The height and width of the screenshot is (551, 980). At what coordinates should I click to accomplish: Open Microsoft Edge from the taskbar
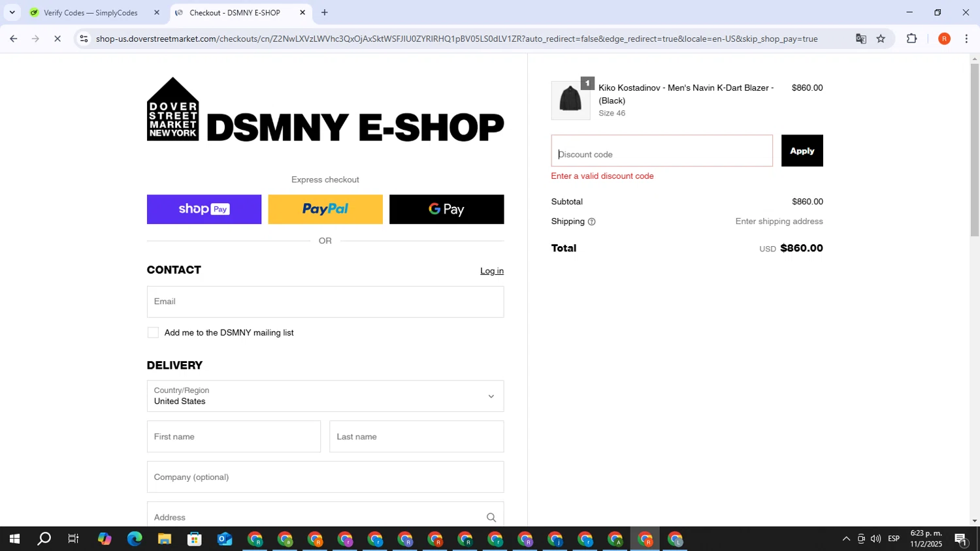[x=135, y=539]
